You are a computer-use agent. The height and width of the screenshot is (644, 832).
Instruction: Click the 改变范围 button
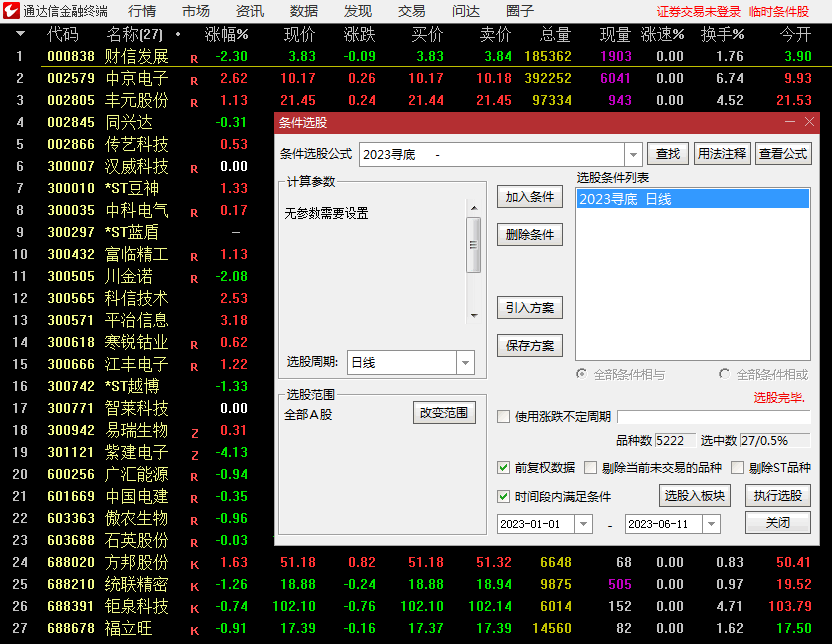pyautogui.click(x=444, y=413)
